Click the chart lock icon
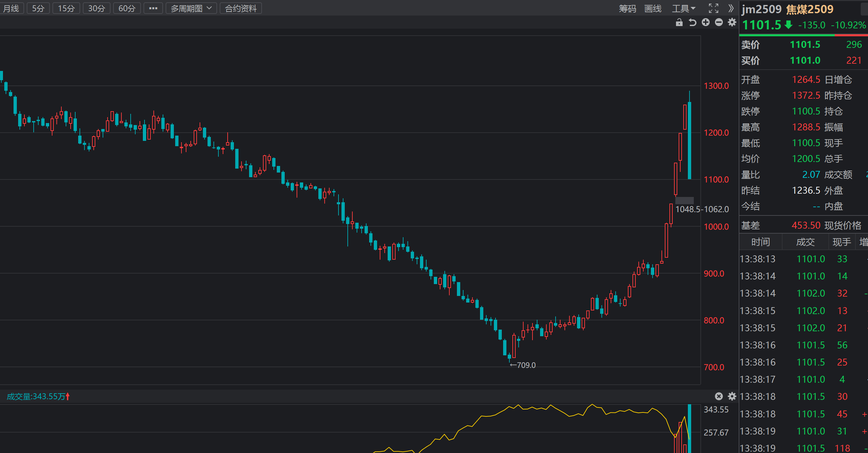The image size is (868, 453). click(x=679, y=22)
